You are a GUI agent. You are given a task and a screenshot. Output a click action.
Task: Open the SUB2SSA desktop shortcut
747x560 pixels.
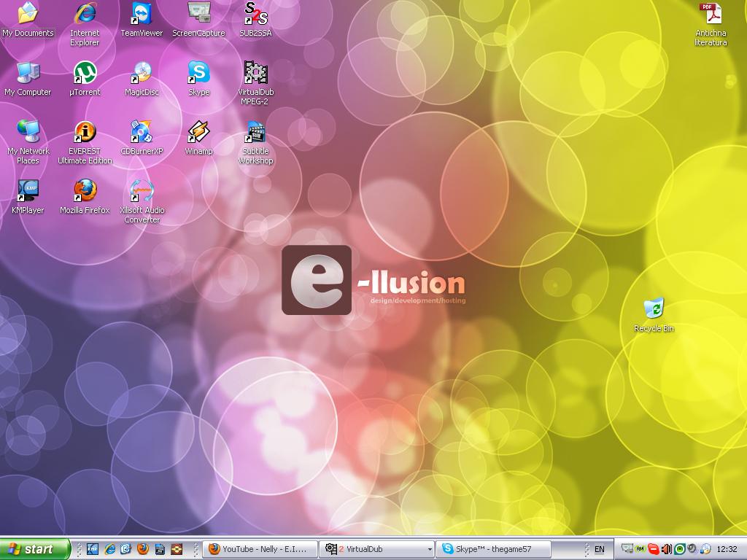point(255,14)
